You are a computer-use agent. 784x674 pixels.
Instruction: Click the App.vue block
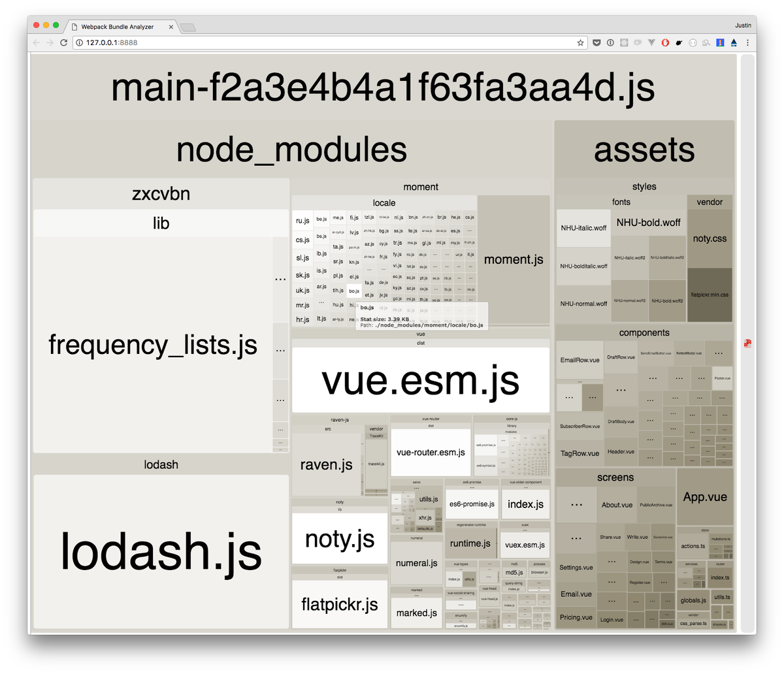point(705,497)
